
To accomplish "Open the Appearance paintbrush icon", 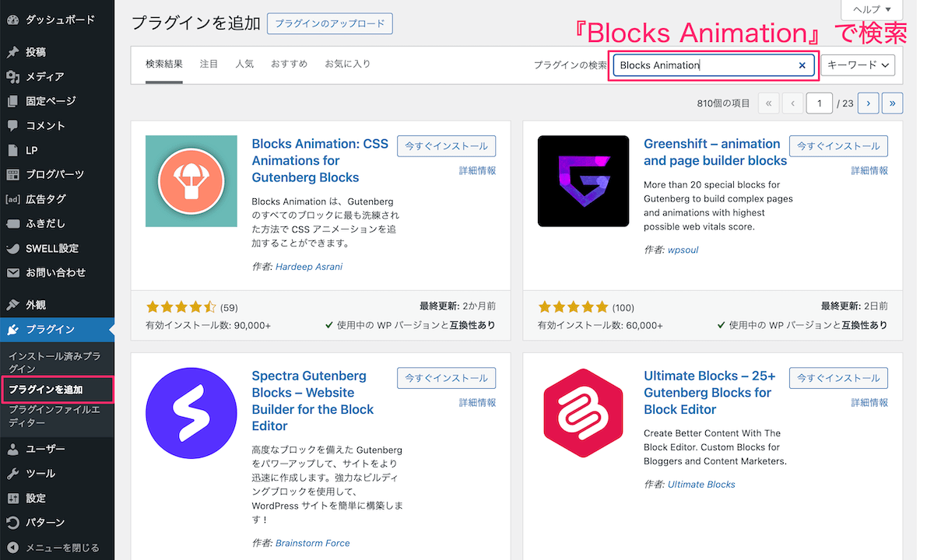I will 12,305.
